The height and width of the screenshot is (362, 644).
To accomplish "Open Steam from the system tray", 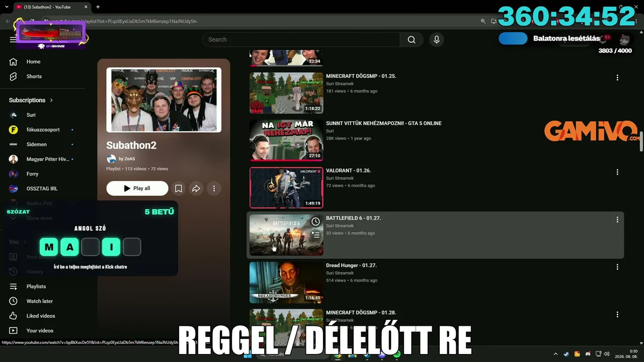I will (567, 354).
